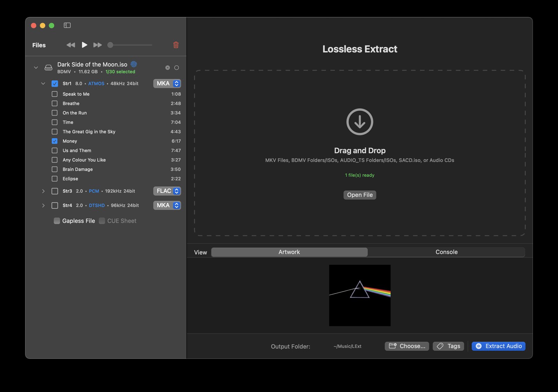
Task: Collapse the Dark Side of the Moon.iso tree
Action: click(x=36, y=68)
